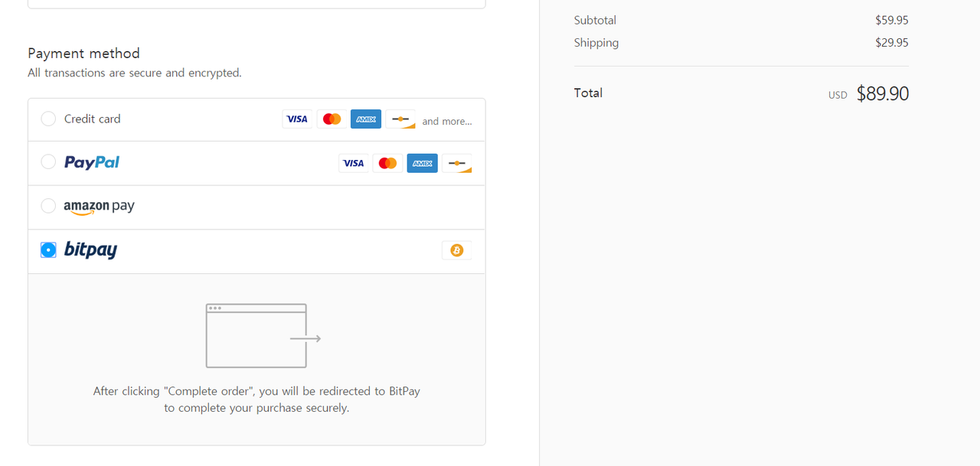This screenshot has height=466, width=980.
Task: Click the $89.90 total amount
Action: coord(883,93)
